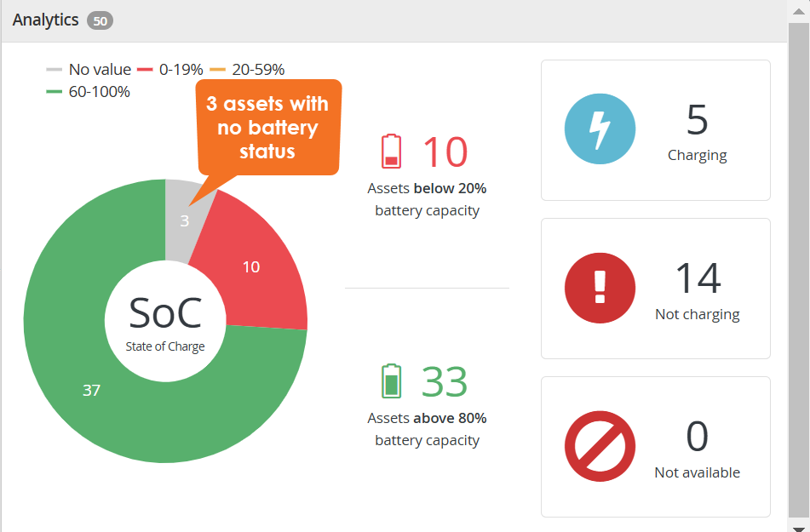Click the red exclamation Not charging icon
Viewport: 810px width, 532px height.
(x=600, y=289)
